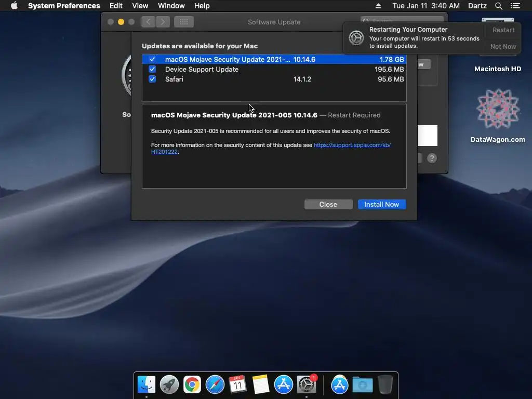Click Restart in the notification
This screenshot has height=399, width=532.
click(503, 30)
